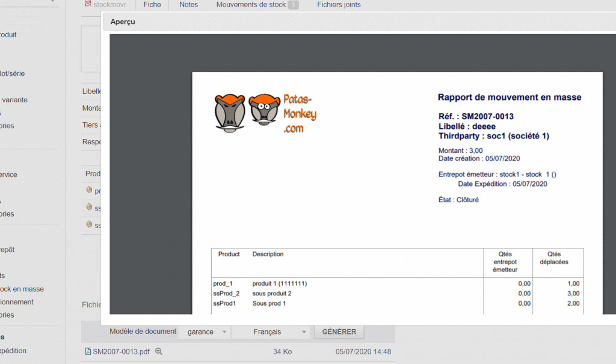Click the variante sidebar link
Screen dimensions: 616x364
[14, 100]
